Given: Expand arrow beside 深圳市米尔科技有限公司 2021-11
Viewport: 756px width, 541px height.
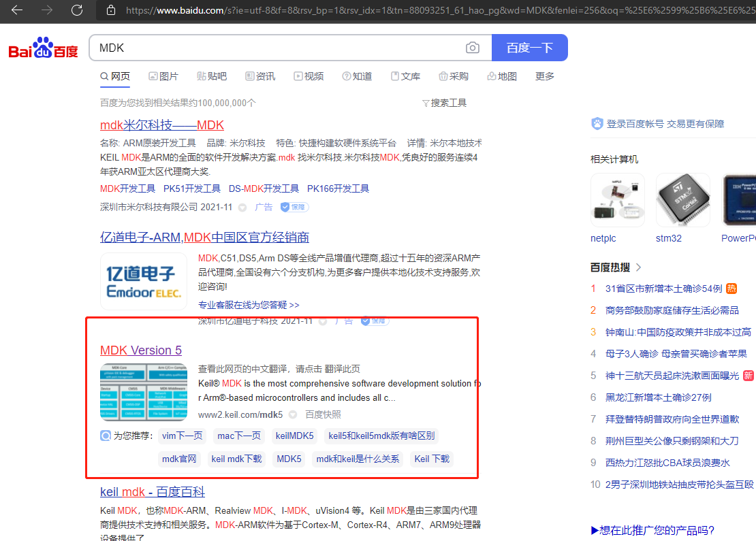Looking at the screenshot, I should (242, 208).
